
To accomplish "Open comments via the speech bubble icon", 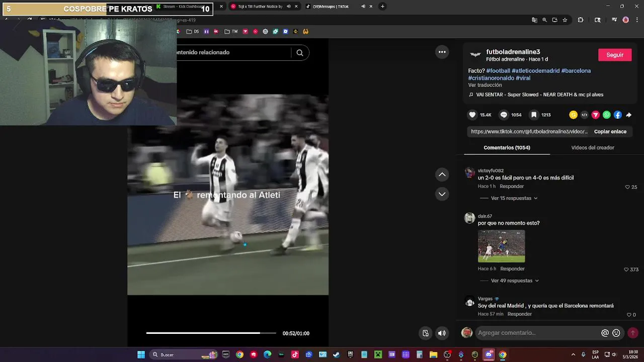I will (504, 115).
